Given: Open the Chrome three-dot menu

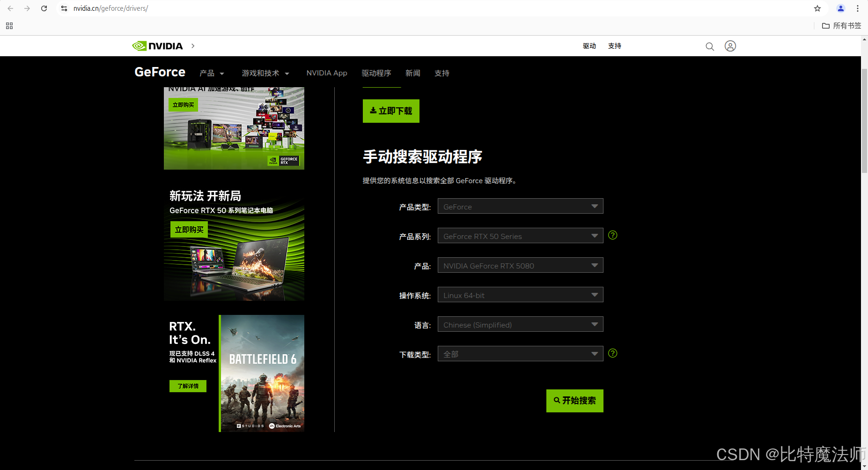Looking at the screenshot, I should [x=858, y=8].
